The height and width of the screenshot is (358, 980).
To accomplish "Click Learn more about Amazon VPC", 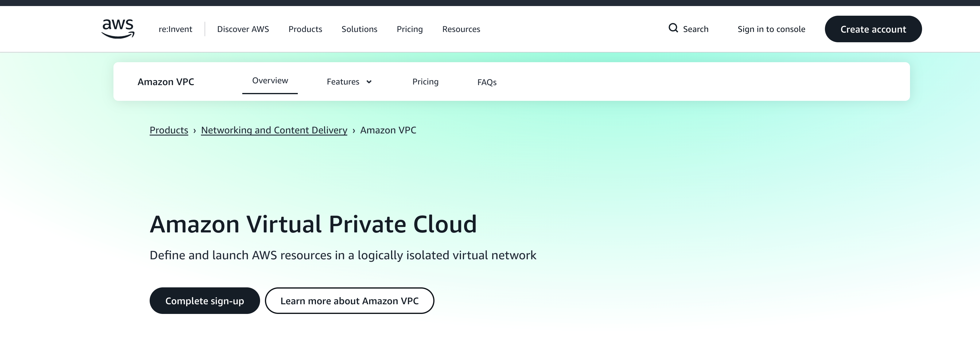I will click(349, 301).
